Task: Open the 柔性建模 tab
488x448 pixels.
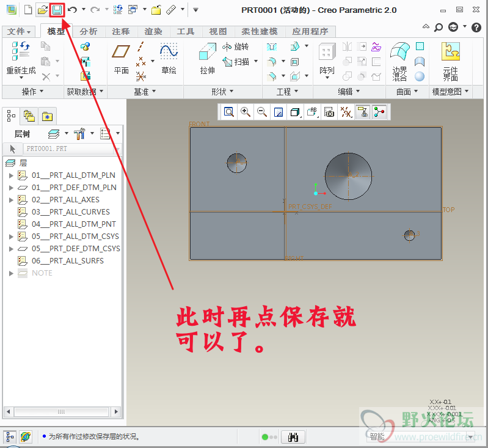Action: click(x=259, y=31)
